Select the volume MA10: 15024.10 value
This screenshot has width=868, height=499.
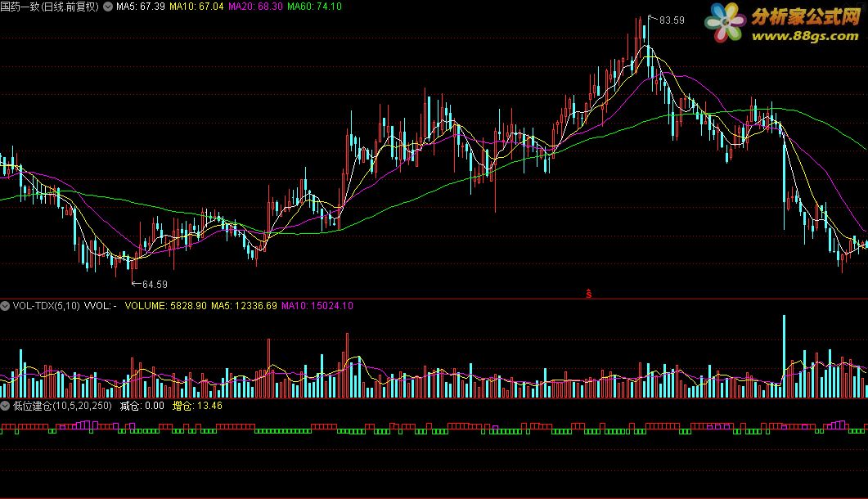coord(317,306)
